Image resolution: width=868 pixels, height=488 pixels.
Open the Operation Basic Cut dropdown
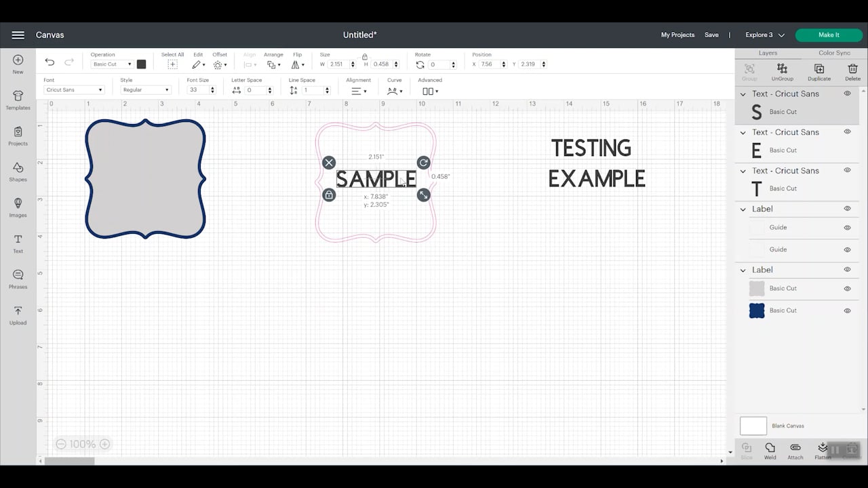tap(112, 64)
